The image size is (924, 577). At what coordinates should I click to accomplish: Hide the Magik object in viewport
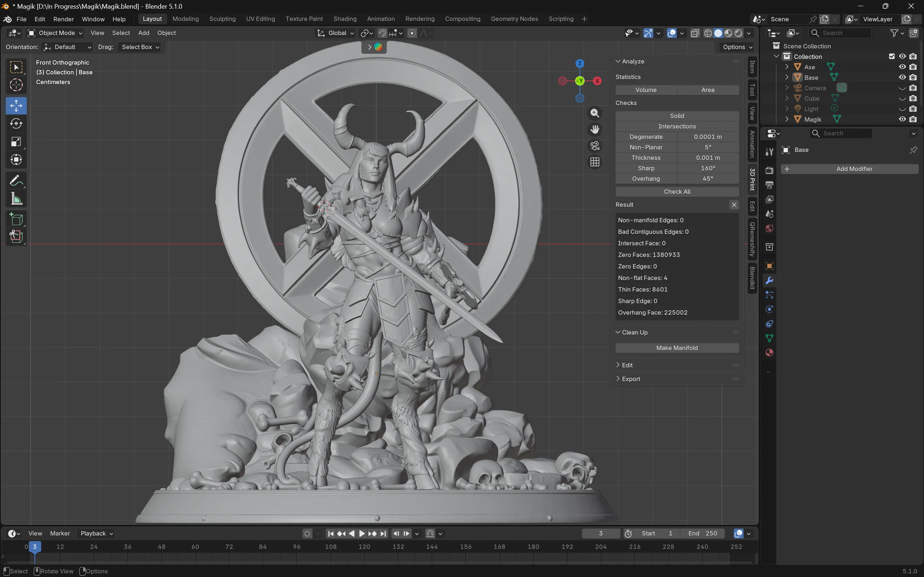(x=902, y=119)
